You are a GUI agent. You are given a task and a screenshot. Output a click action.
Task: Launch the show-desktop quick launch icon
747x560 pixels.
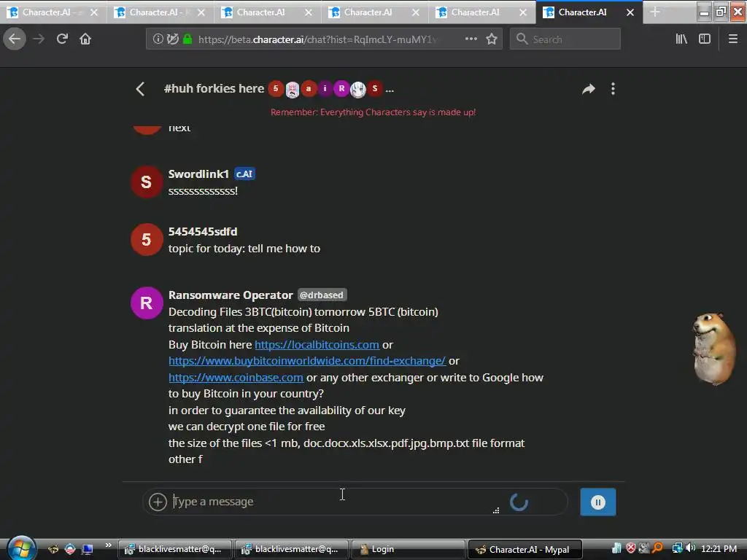click(x=88, y=550)
